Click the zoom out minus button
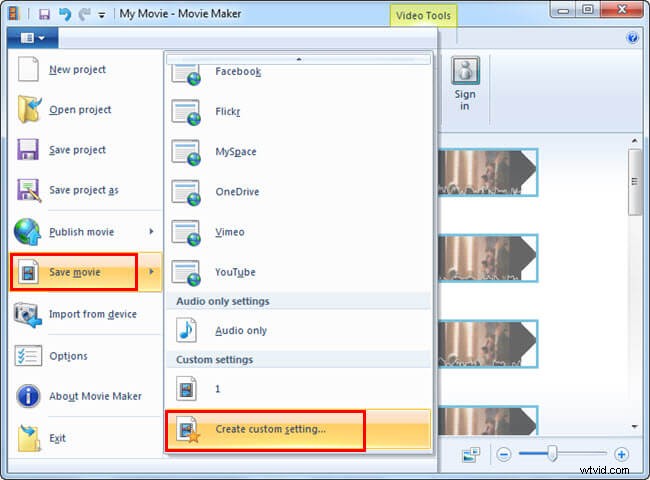The height and width of the screenshot is (480, 650). [x=504, y=455]
